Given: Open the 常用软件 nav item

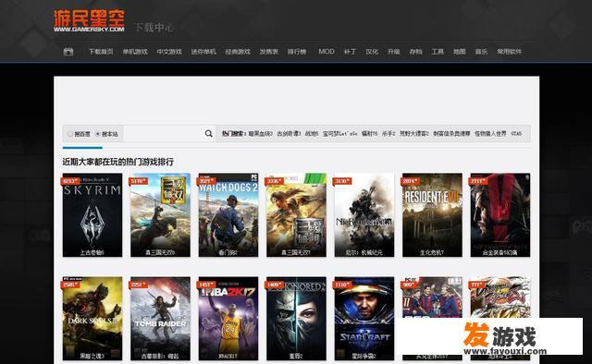Looking at the screenshot, I should [x=510, y=52].
